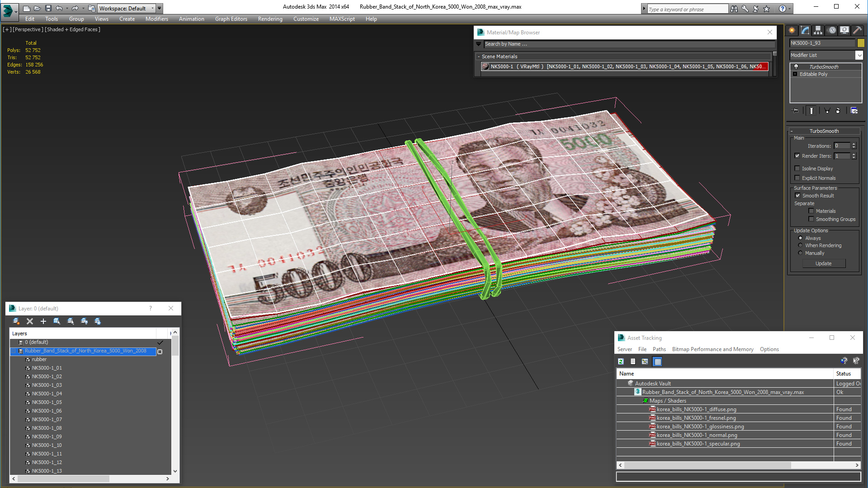868x488 pixels.
Task: Click the Perspective viewport label
Action: (28, 29)
